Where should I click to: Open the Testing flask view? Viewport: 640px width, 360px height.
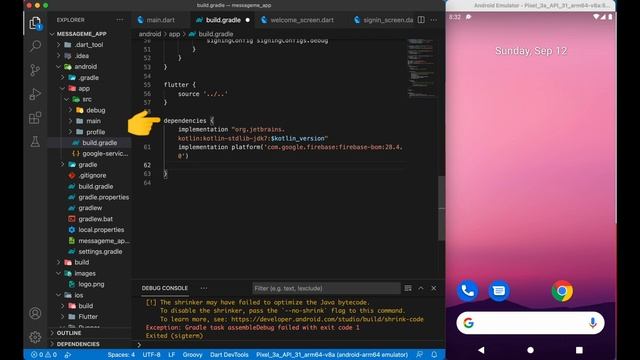(35, 142)
